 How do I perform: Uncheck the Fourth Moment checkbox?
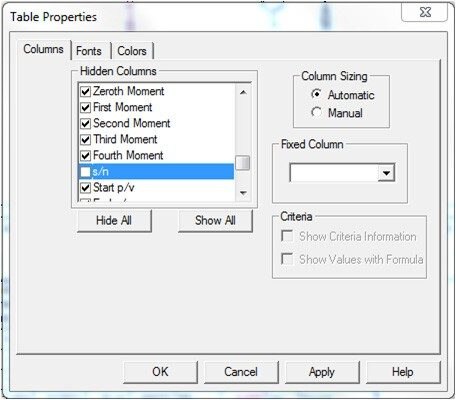pos(86,155)
